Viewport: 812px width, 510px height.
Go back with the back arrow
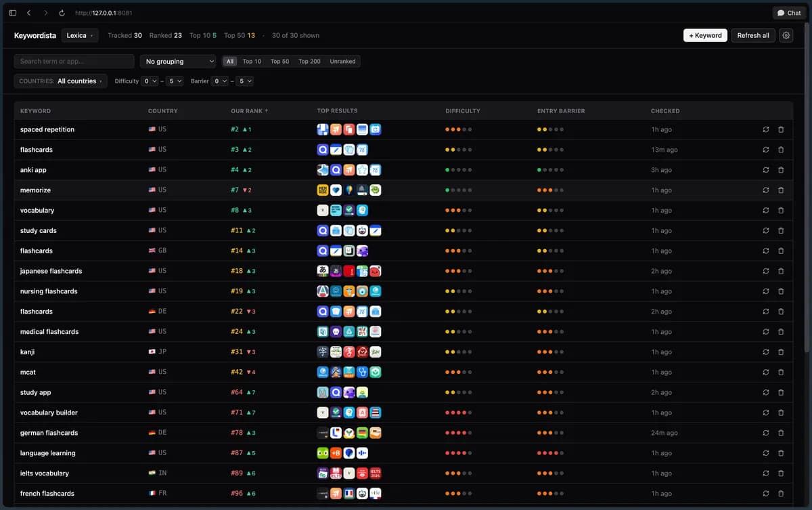click(x=29, y=13)
